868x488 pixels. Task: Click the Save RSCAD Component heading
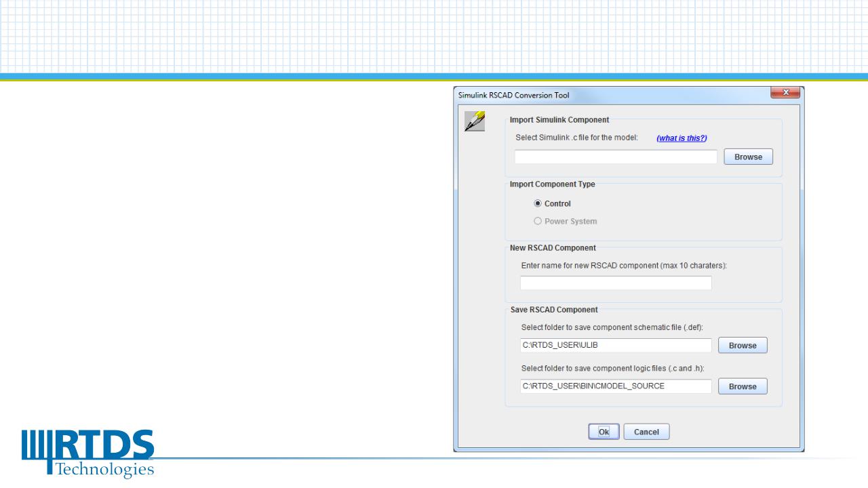coord(554,310)
